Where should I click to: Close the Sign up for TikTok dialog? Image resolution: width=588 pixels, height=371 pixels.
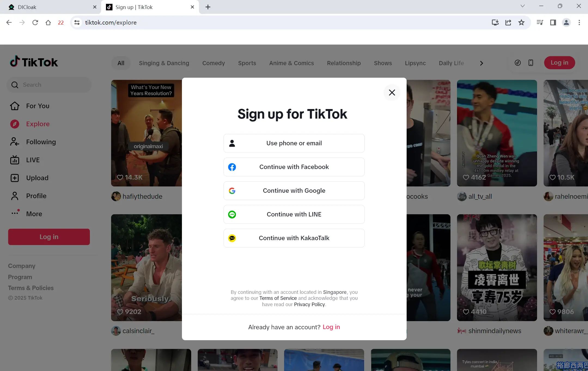[x=392, y=92]
